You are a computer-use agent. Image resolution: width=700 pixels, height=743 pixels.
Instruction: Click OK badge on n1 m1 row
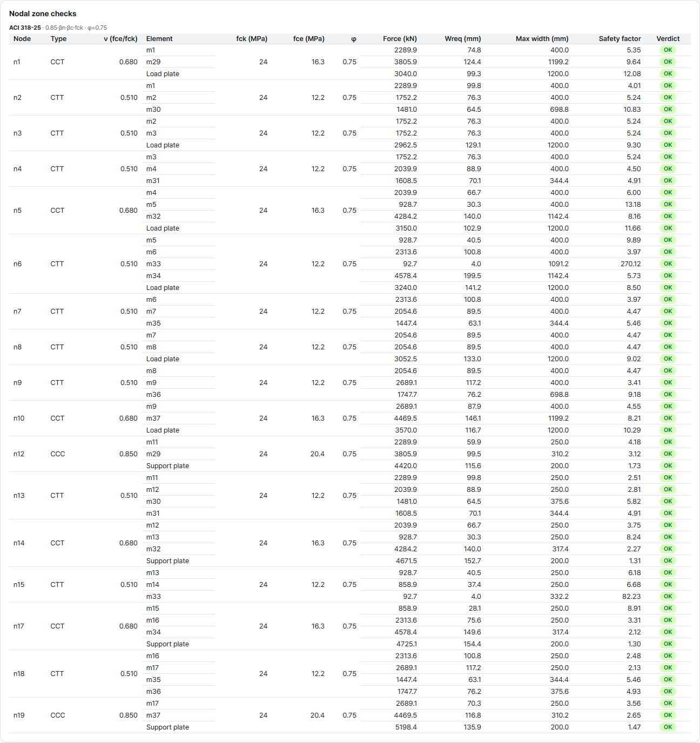668,50
